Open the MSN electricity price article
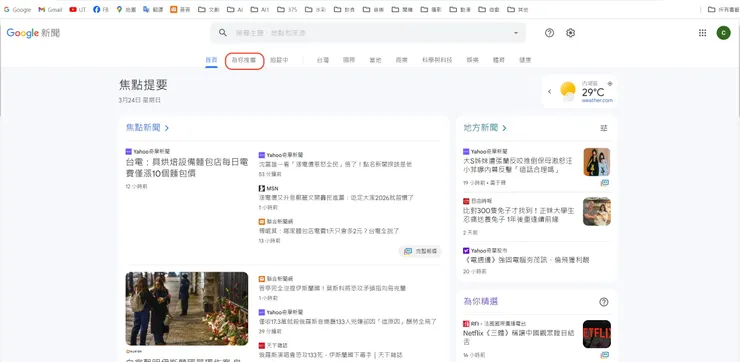The width and height of the screenshot is (740, 362). click(x=336, y=198)
